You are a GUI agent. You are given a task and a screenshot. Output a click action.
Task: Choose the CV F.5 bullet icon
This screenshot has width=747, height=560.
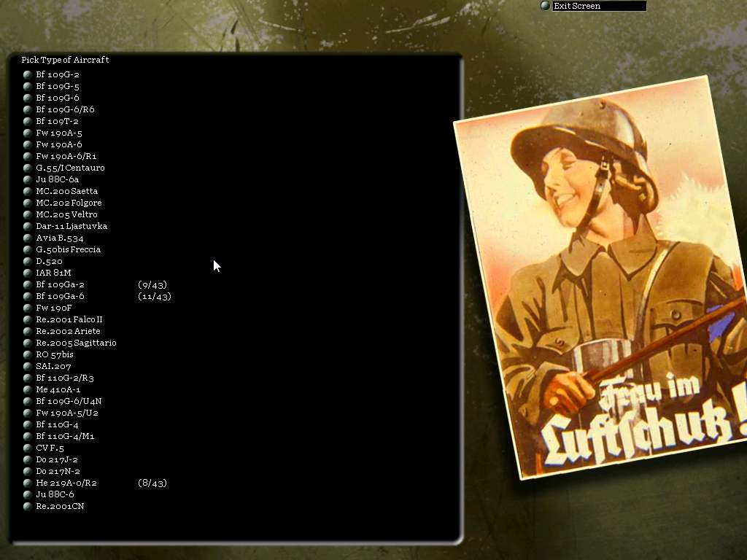28,448
